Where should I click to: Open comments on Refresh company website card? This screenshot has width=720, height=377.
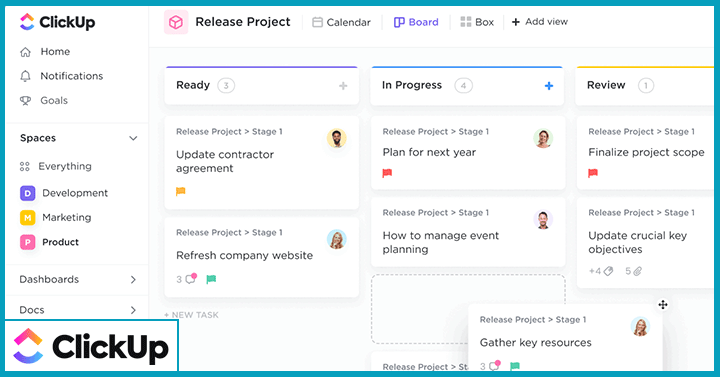tap(190, 278)
